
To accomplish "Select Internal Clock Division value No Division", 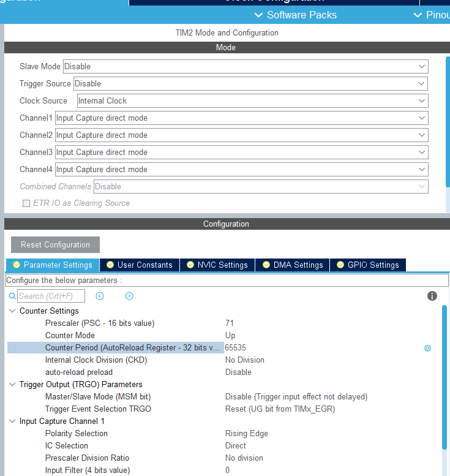I will [244, 360].
